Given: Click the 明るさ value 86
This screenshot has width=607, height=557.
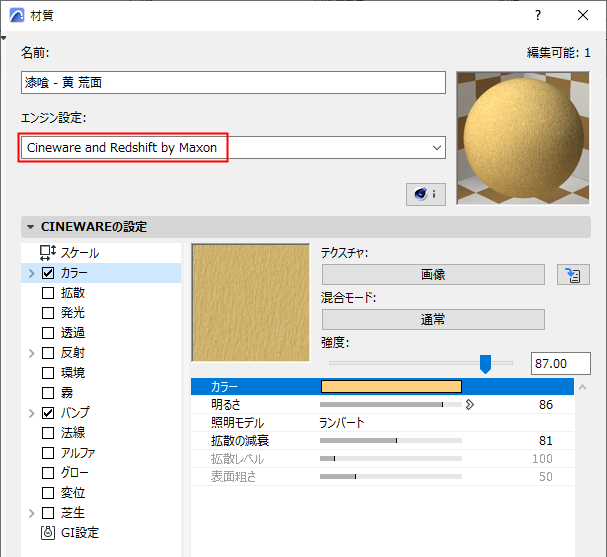Looking at the screenshot, I should click(546, 404).
